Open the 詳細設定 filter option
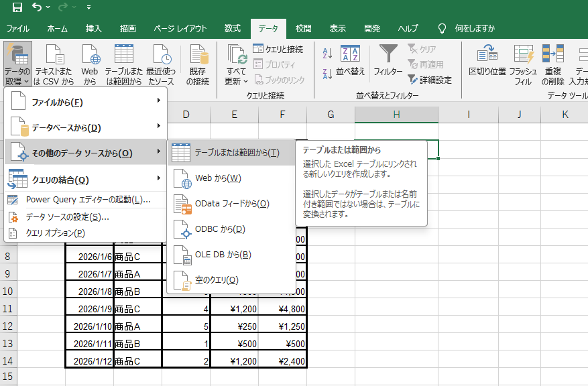The height and width of the screenshot is (386, 588). click(430, 80)
